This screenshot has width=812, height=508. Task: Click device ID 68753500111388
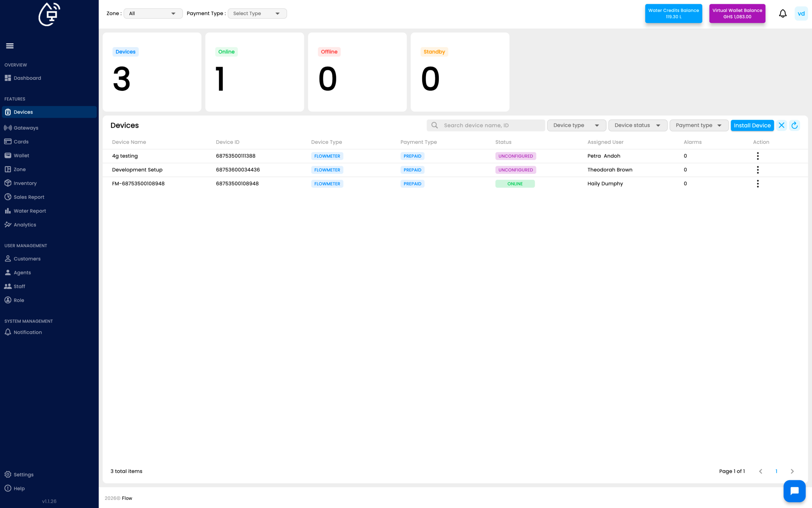(235, 156)
